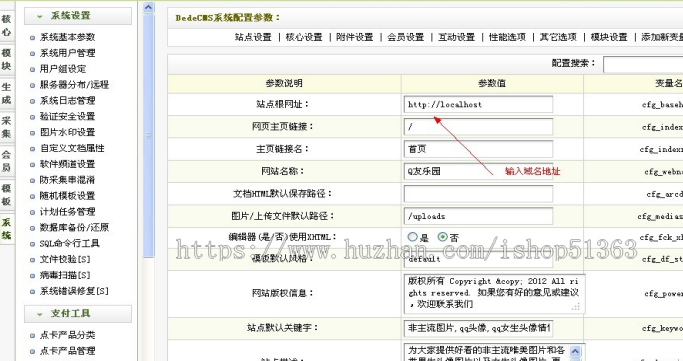This screenshot has height=361, width=683.
Task: Open 数据库备份/还原
Action: pyautogui.click(x=74, y=227)
